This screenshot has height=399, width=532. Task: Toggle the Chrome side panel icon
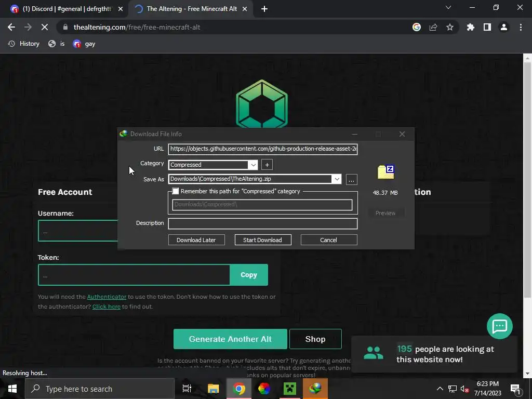pos(487,27)
